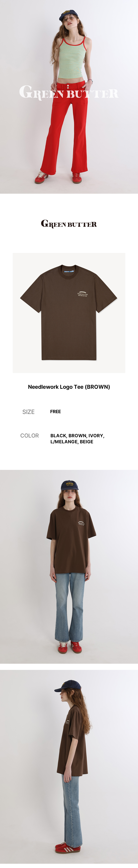Open the front-view model photo in the brown tee
Screen dimensions: 138x868
coord(69,566)
